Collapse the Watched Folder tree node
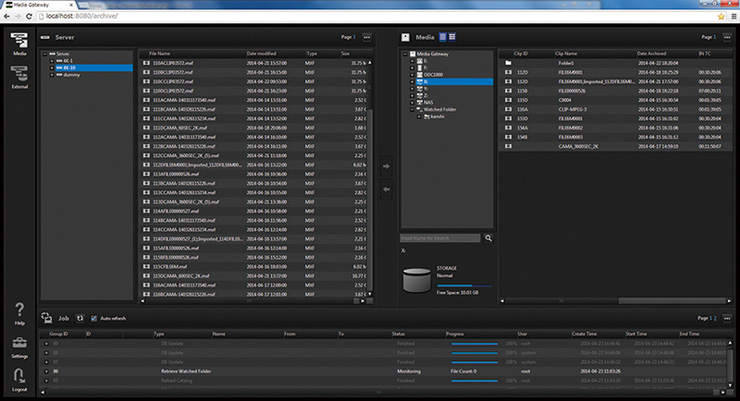Screen dimensions: 740x401 (412, 109)
